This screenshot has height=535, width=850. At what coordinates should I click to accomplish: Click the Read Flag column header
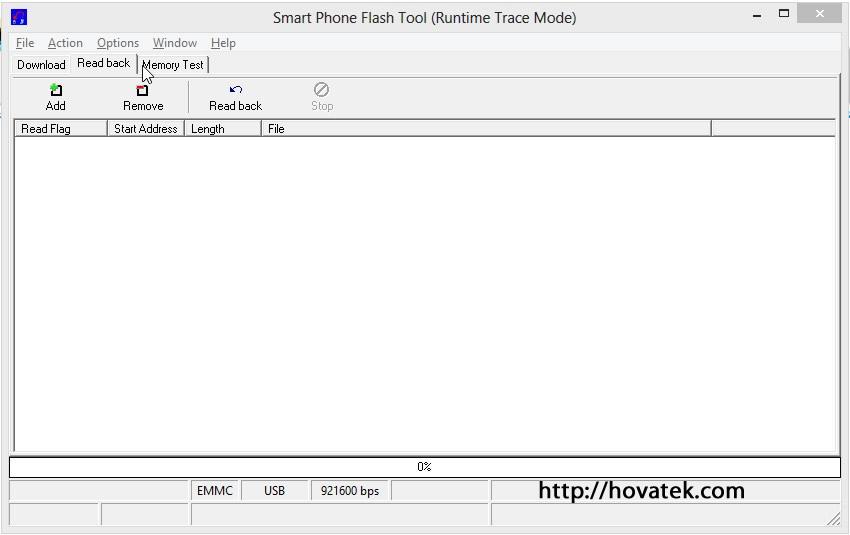pos(61,128)
